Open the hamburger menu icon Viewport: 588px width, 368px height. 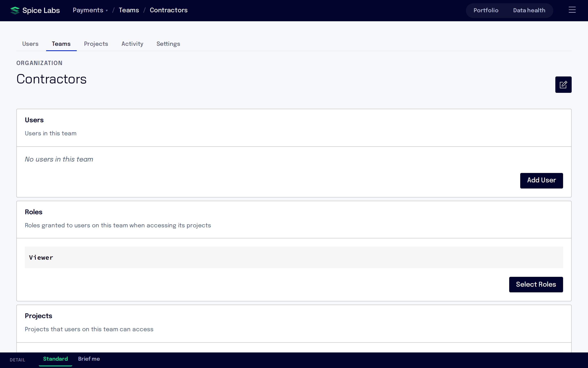tap(572, 10)
